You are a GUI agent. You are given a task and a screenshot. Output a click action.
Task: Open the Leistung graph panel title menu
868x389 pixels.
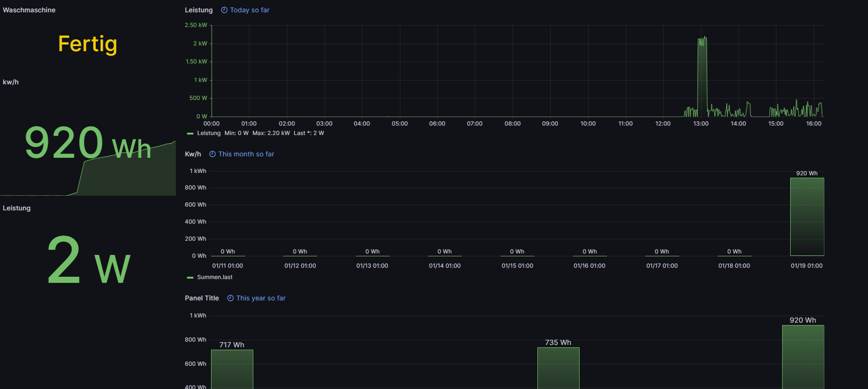[199, 10]
